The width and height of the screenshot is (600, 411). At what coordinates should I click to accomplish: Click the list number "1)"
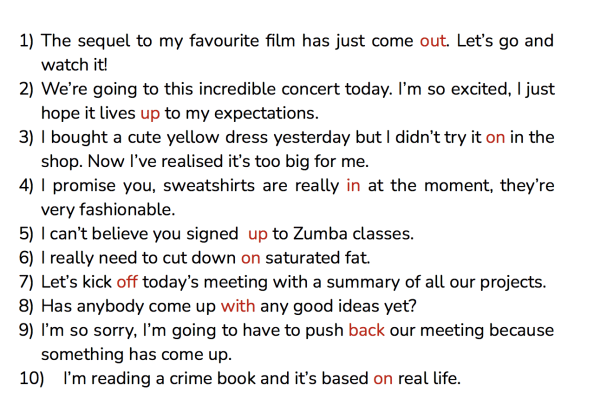click(26, 41)
